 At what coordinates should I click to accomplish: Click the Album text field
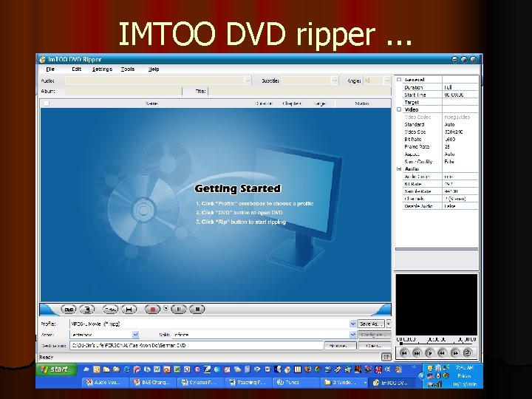click(x=123, y=92)
